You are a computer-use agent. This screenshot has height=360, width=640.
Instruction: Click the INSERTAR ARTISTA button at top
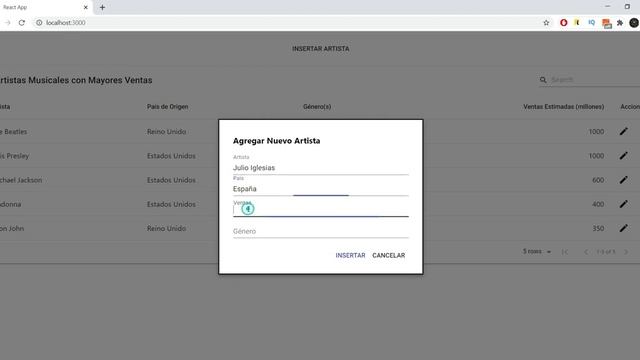320,49
